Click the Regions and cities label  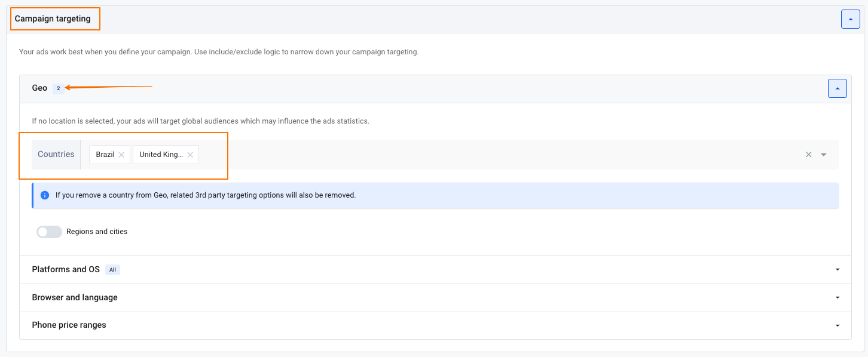click(x=97, y=232)
